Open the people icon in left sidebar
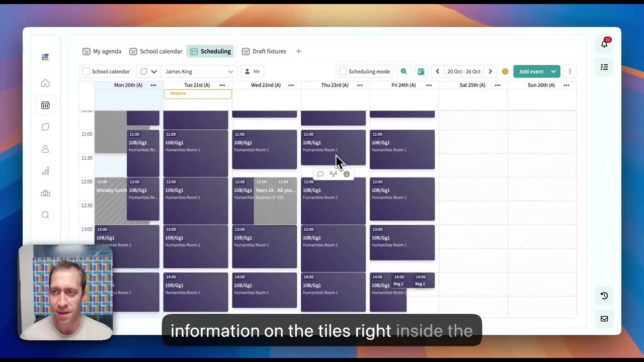This screenshot has width=644, height=362. click(x=45, y=149)
